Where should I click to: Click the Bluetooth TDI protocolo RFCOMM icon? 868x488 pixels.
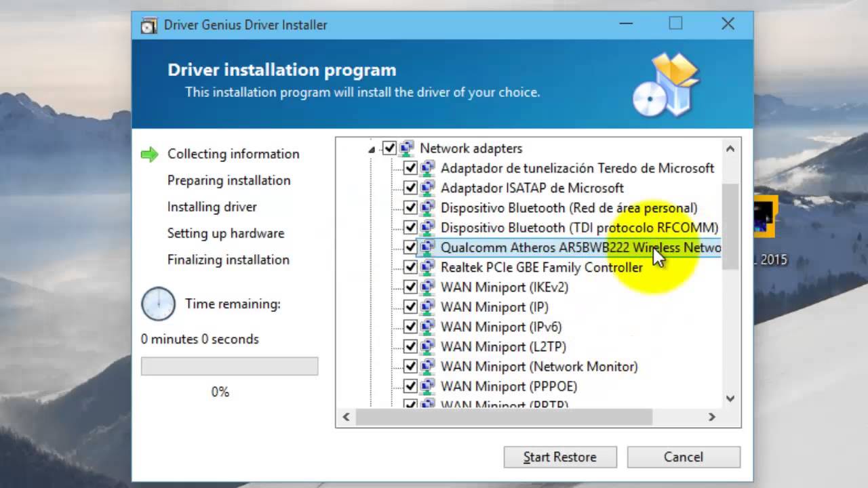(x=428, y=227)
